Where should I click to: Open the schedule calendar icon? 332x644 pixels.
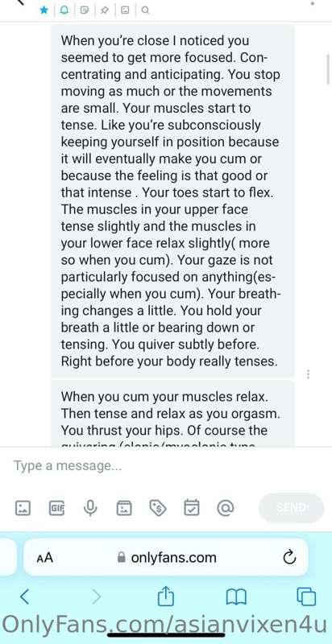(192, 508)
